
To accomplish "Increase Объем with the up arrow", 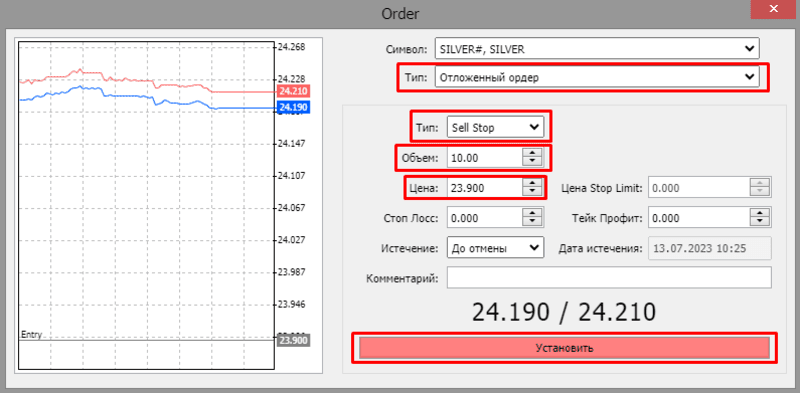I will (532, 154).
